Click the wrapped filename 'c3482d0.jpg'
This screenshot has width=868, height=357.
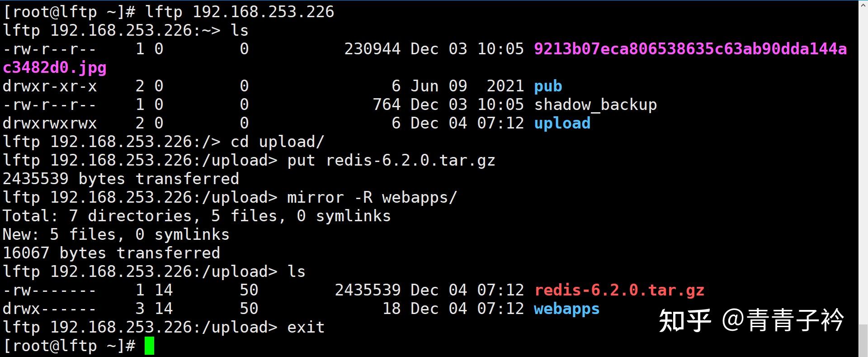click(55, 68)
